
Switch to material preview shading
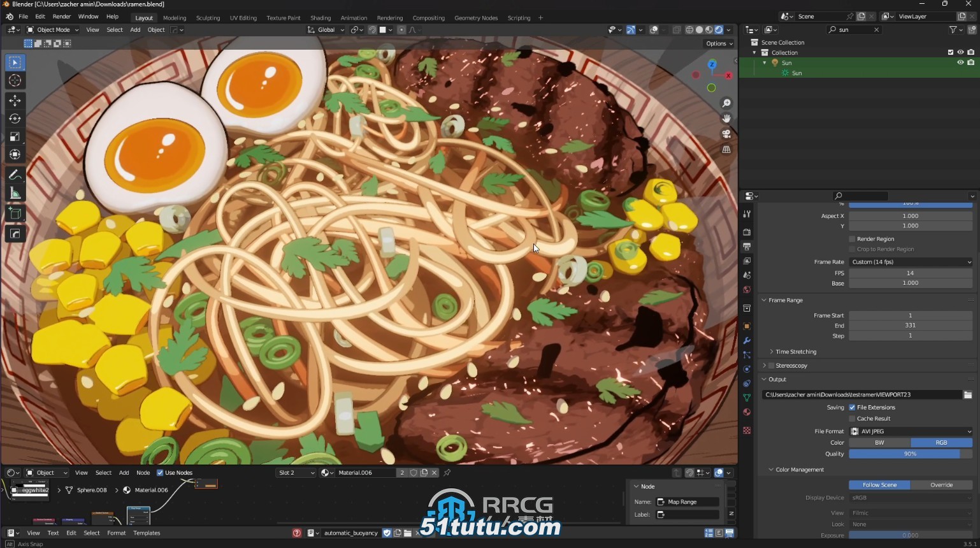[709, 30]
